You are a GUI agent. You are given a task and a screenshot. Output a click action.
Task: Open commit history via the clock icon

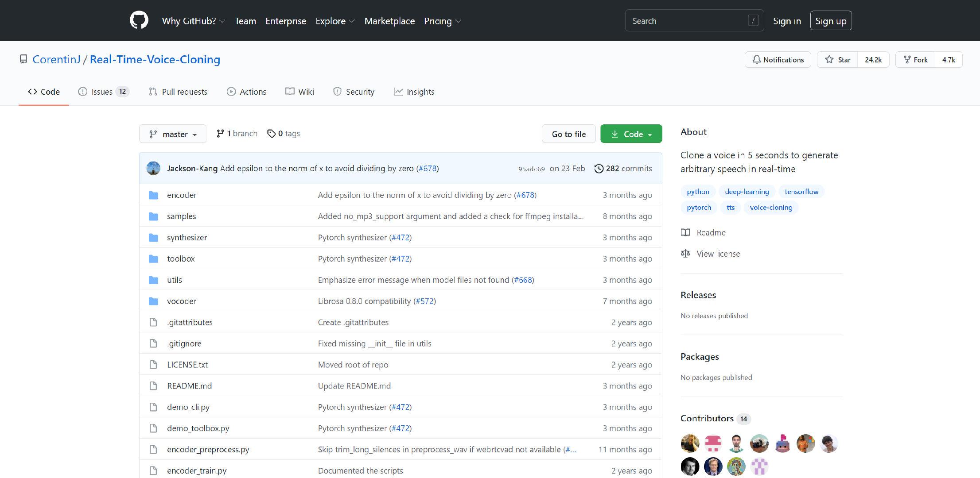[599, 168]
